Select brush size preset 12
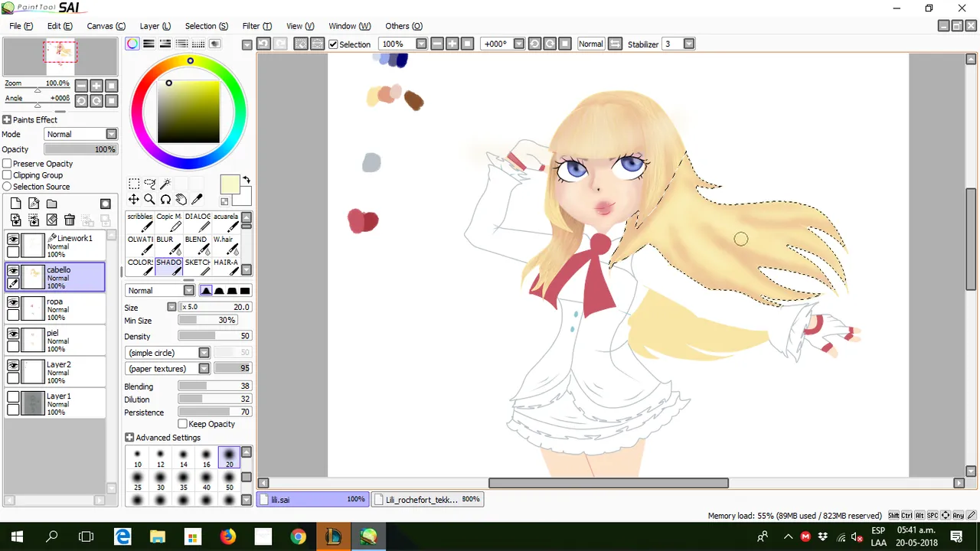980x551 pixels. click(x=161, y=458)
